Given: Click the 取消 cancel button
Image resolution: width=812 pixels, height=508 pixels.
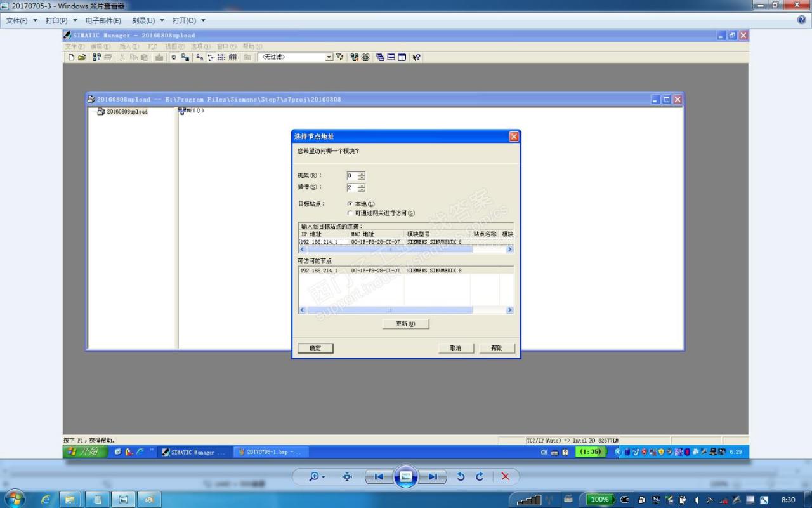Looking at the screenshot, I should point(455,348).
